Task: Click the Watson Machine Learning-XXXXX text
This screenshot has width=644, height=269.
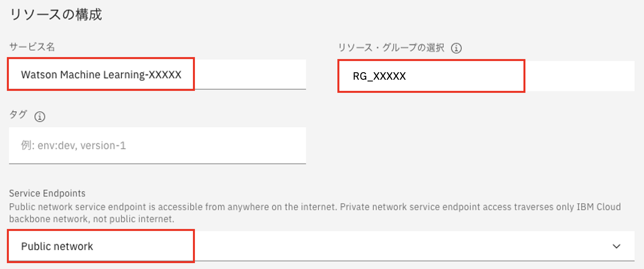Action: (x=101, y=75)
